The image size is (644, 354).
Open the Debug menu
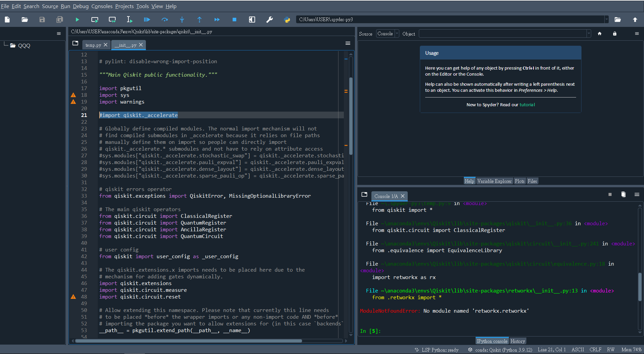[81, 6]
